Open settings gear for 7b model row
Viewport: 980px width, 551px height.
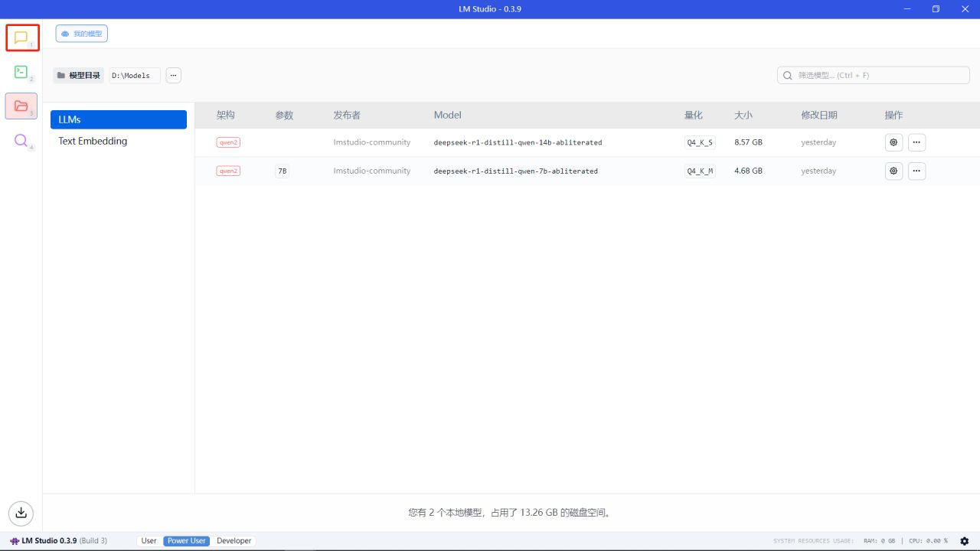click(x=893, y=171)
